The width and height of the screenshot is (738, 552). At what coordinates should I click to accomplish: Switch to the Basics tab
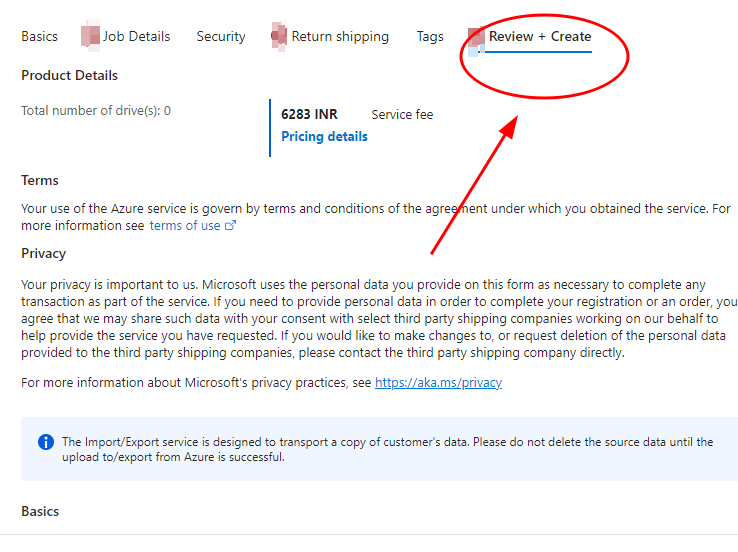click(x=40, y=36)
